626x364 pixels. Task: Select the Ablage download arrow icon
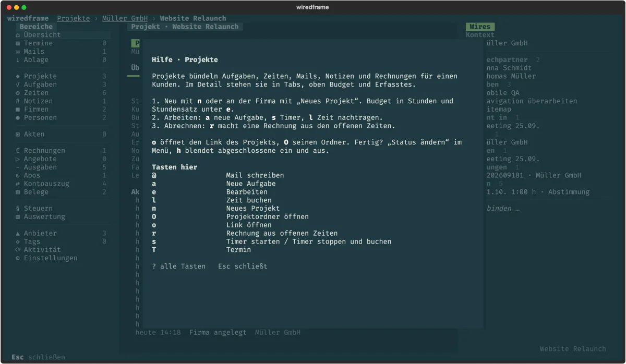click(18, 60)
